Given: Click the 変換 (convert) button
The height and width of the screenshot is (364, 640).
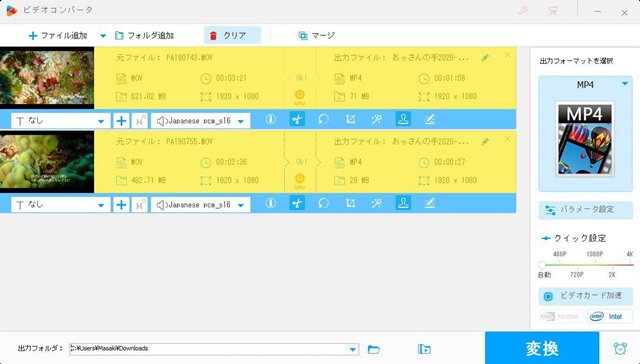Looking at the screenshot, I should 542,348.
